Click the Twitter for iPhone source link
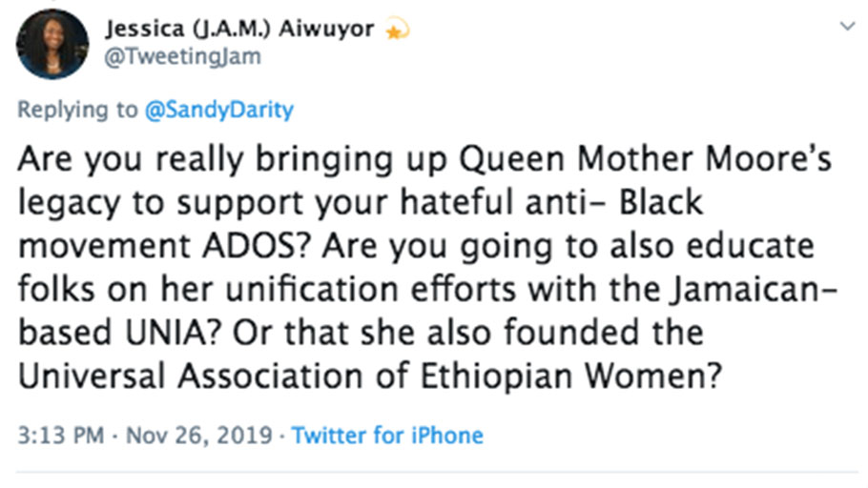Screen dimensions: 868x488 [387, 436]
